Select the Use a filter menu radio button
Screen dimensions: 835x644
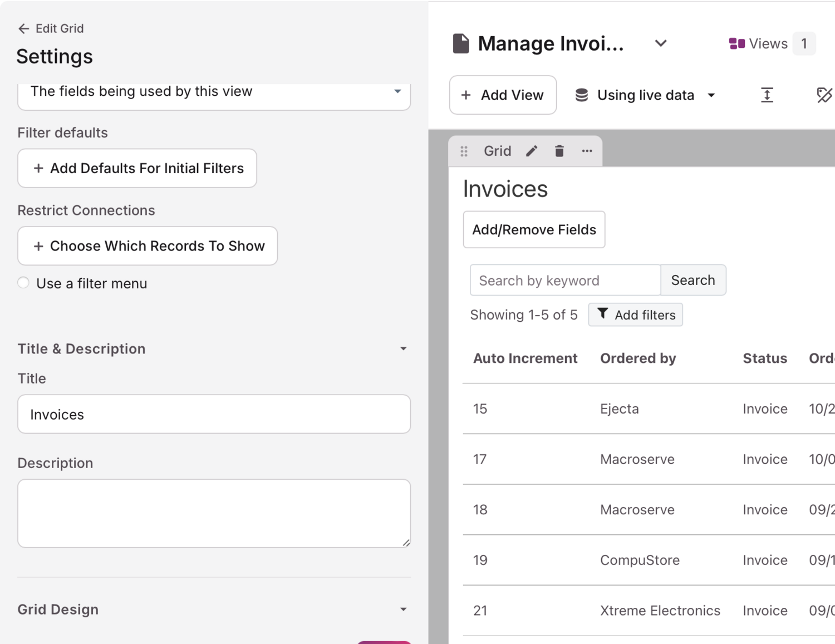[23, 283]
